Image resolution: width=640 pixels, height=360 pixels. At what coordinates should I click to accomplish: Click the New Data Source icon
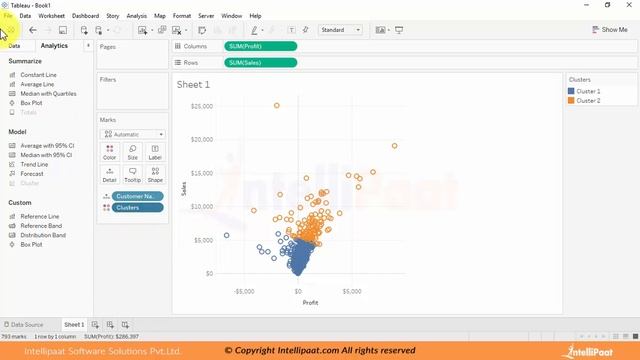pos(84,30)
